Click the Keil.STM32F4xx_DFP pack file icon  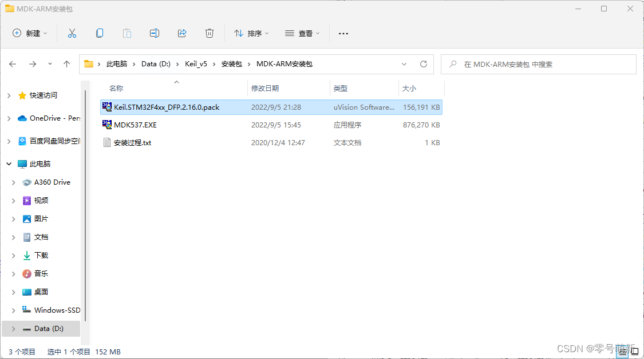pyautogui.click(x=107, y=107)
